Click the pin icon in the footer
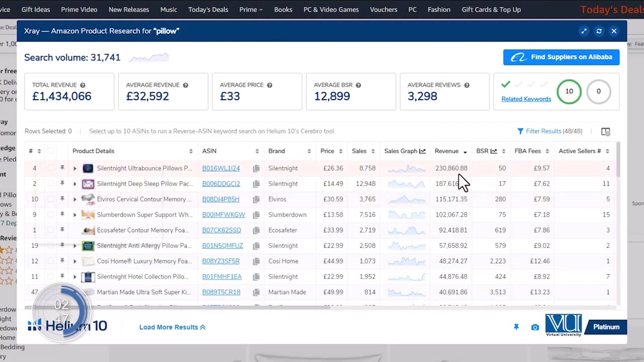 (516, 327)
